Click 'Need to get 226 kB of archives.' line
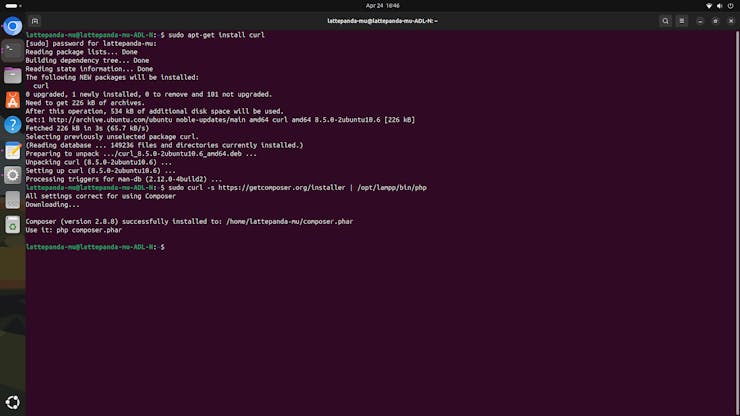The height and width of the screenshot is (416, 740). point(85,103)
